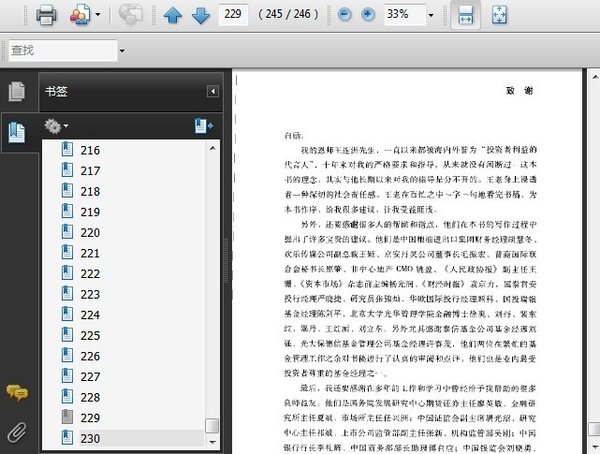Click the bookmark list scrollbar thumb

212,426
